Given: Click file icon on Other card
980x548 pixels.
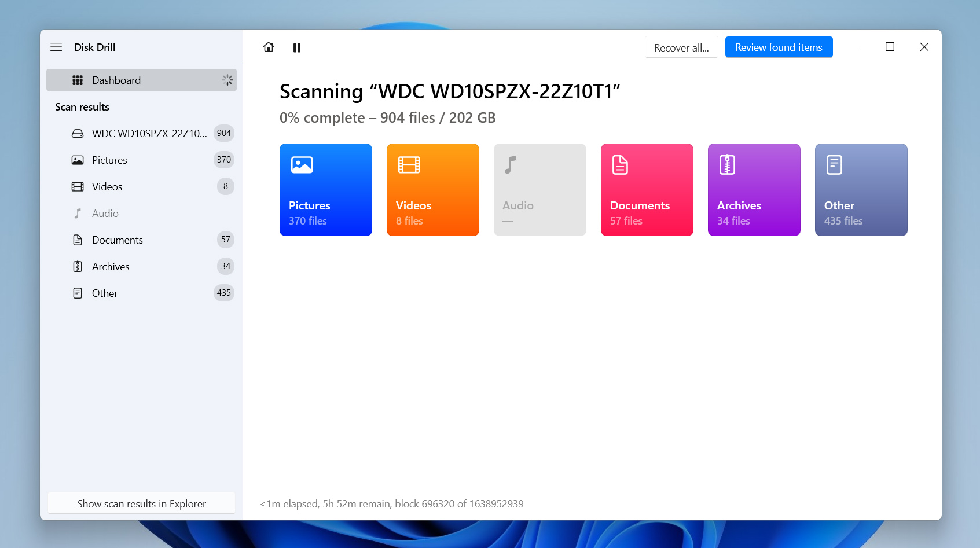Looking at the screenshot, I should [834, 165].
